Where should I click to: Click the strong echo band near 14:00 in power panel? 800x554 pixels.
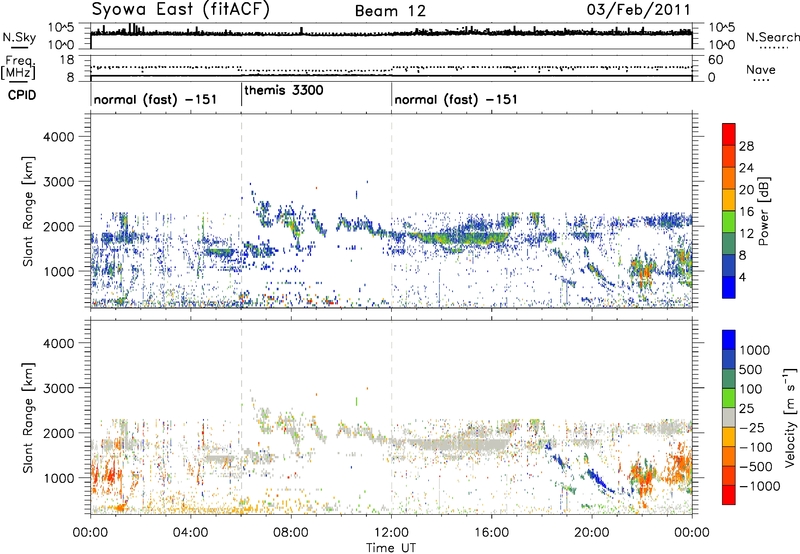pyautogui.click(x=459, y=238)
